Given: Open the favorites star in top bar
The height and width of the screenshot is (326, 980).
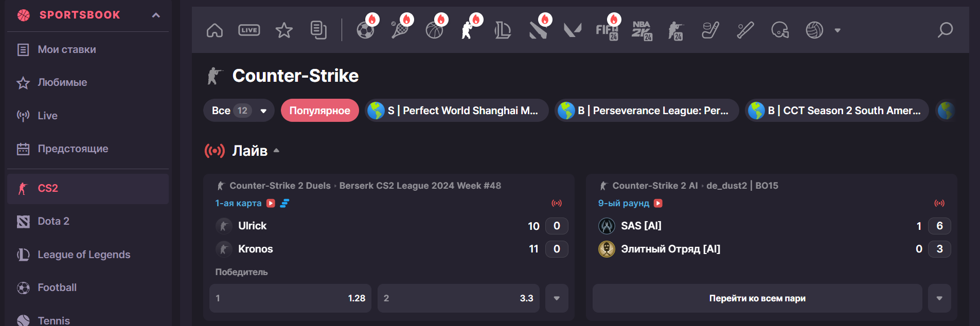Looking at the screenshot, I should (284, 30).
